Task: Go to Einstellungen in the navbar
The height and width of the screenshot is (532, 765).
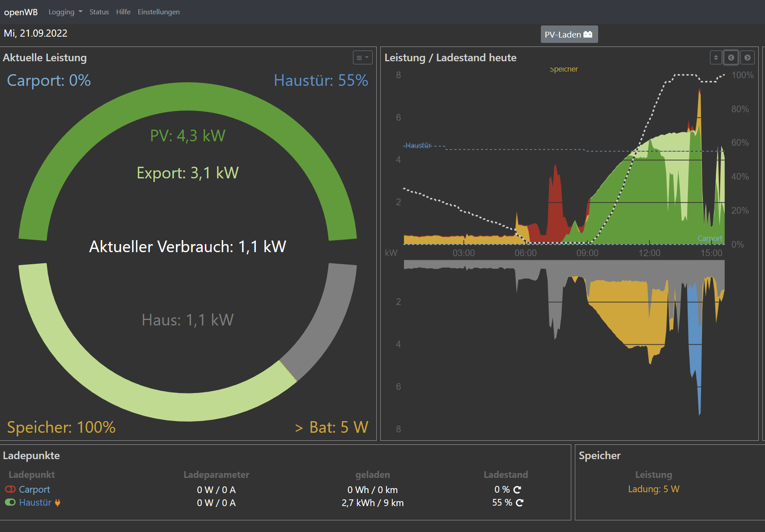Action: [158, 12]
